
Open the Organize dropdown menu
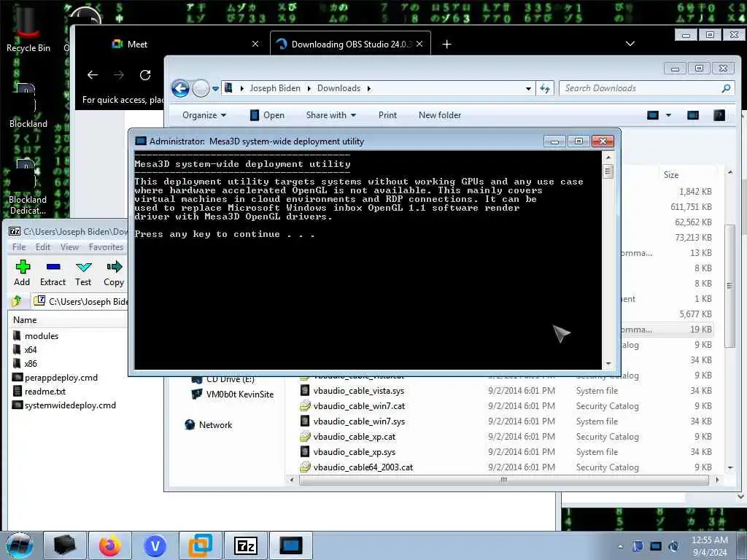click(x=204, y=115)
